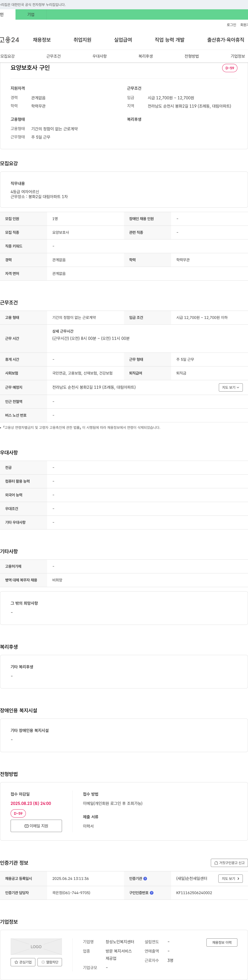Open 지도 보기 for 인증기관
This screenshot has width=248, height=980.
[x=230, y=878]
